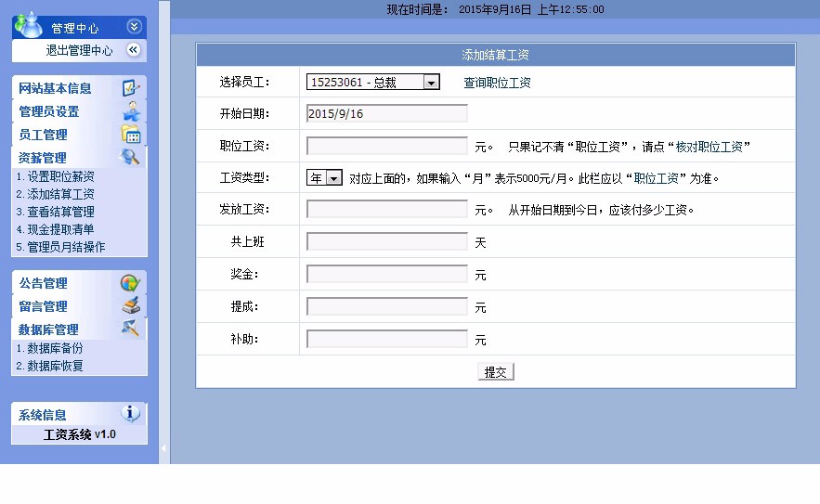820x504 pixels.
Task: Collapse 管理中心 with the down-chevron icon
Action: 134,26
